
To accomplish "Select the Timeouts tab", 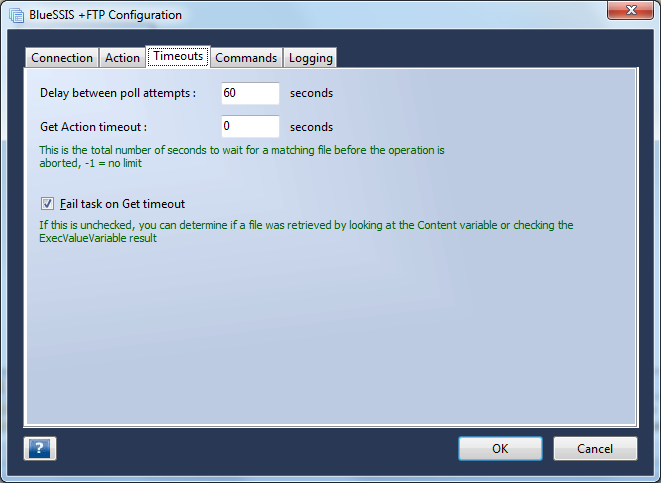I will (178, 56).
